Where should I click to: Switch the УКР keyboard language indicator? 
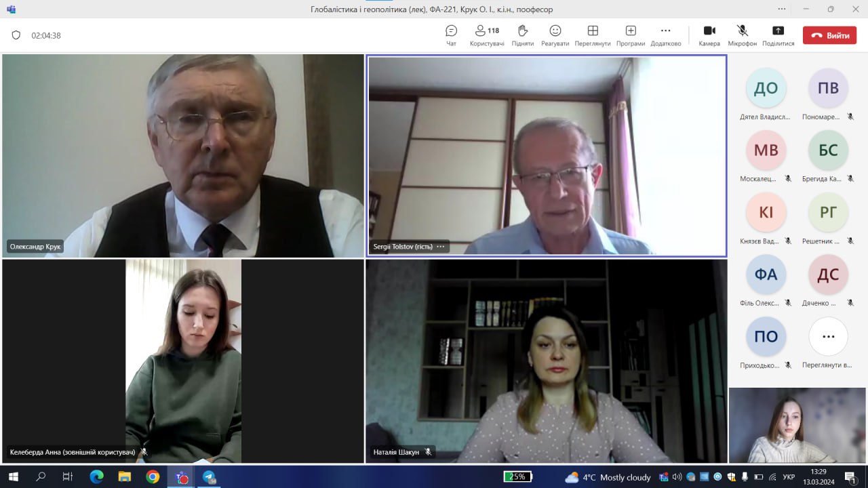(789, 477)
